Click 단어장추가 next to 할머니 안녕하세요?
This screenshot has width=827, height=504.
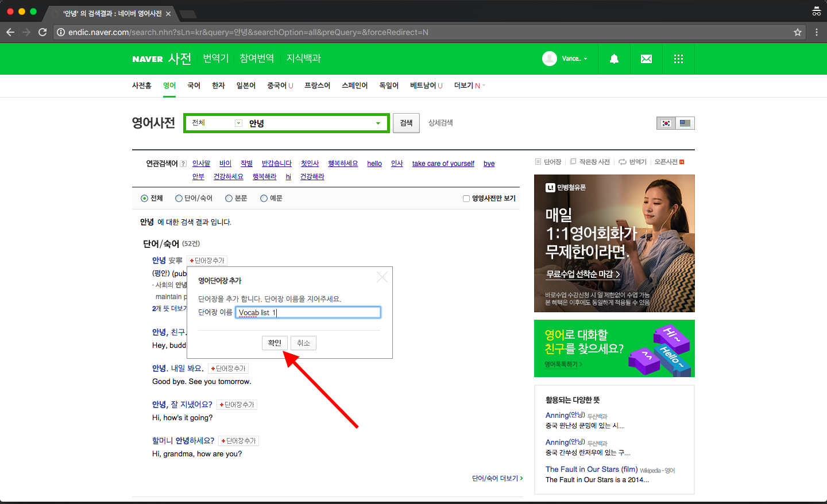point(239,441)
